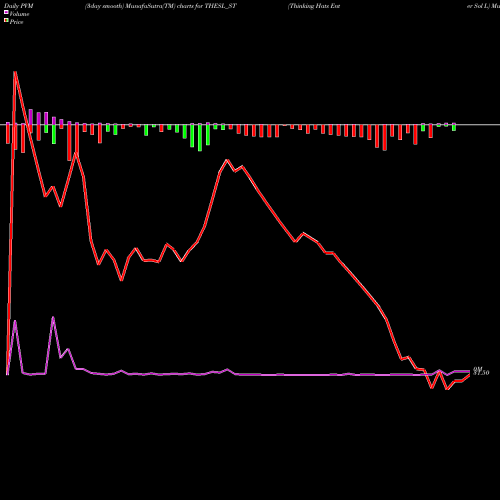Screen dimensions: 500x500
Task: Click the purple Volume legend swatch
Action: (6, 12)
